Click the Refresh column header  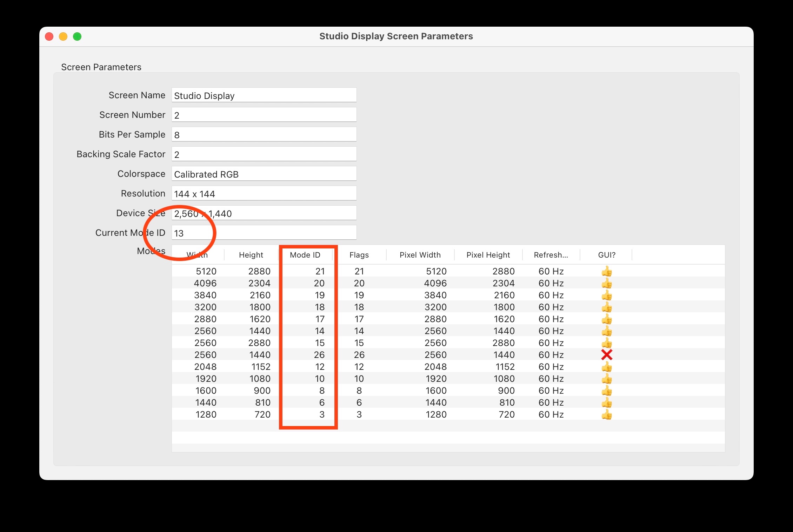click(x=551, y=255)
